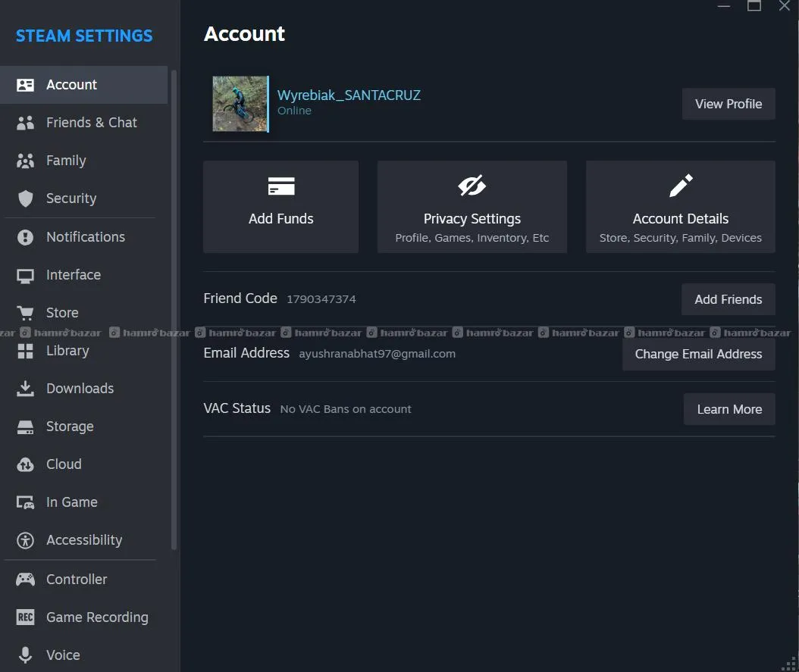799x672 pixels.
Task: Click the sidebar vertical scrollbar
Action: 174,303
